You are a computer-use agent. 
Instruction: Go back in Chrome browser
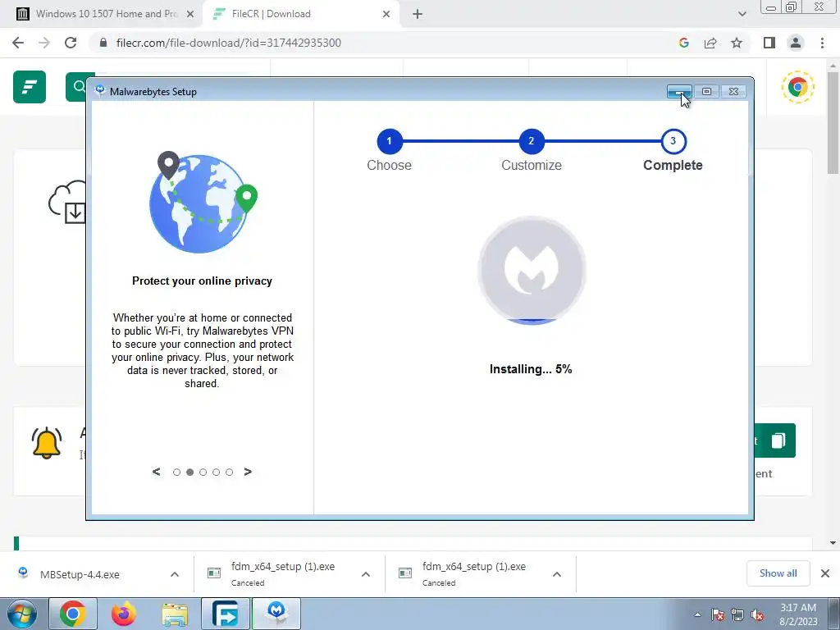click(18, 43)
